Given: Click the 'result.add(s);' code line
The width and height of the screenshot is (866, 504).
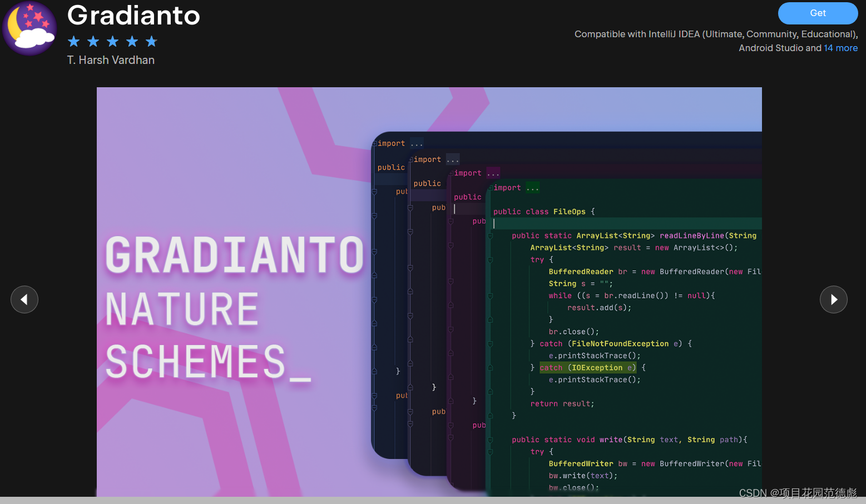Looking at the screenshot, I should coord(599,308).
